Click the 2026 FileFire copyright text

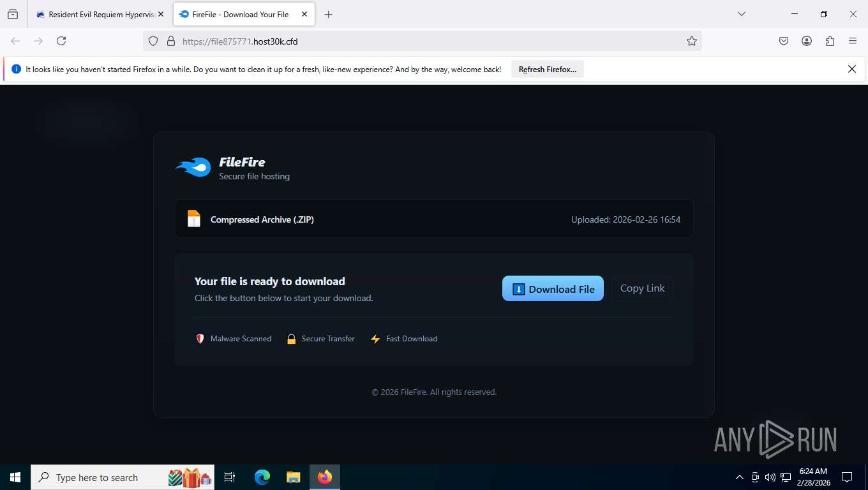(434, 392)
